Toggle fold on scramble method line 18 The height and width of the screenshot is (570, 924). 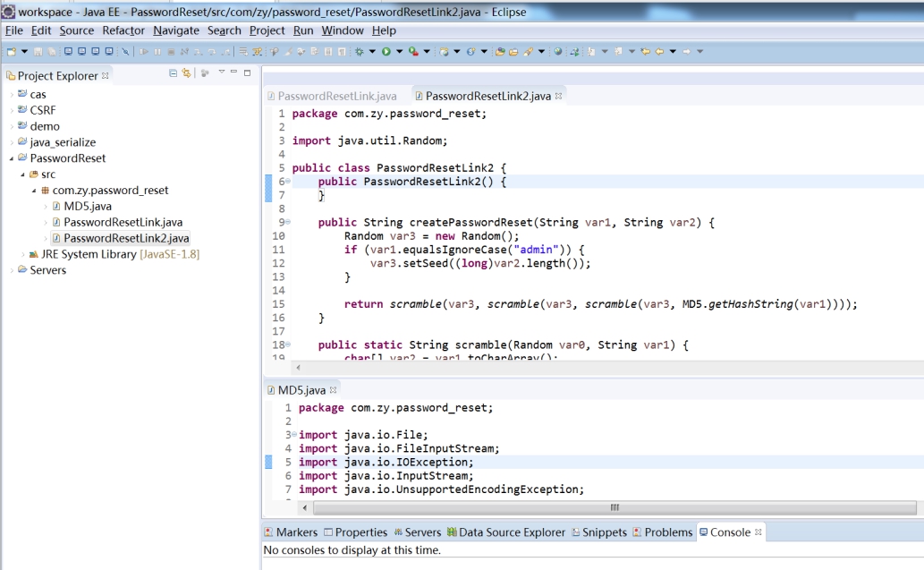click(x=288, y=345)
